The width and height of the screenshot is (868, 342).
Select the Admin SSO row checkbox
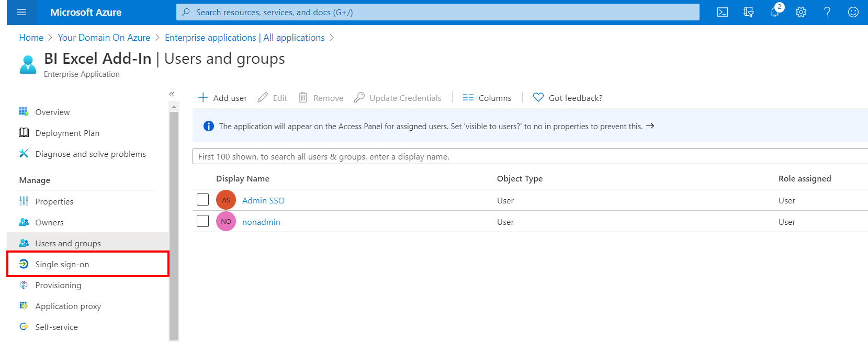point(202,200)
